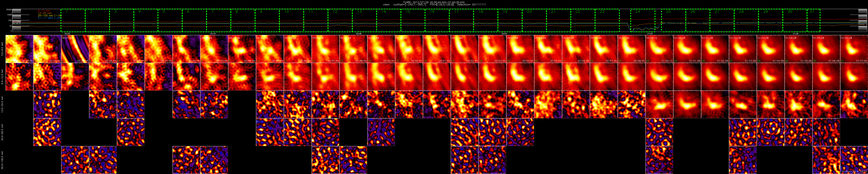Screen dimensions: 868x174
Task: Click the 12.0–25.0 keV row label
Action: coord(2,104)
